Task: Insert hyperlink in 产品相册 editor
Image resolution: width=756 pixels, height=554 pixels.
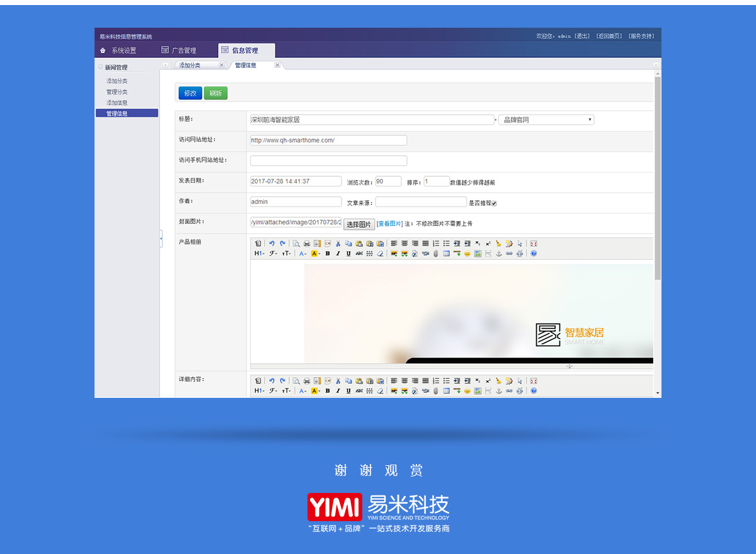Action: coord(509,254)
